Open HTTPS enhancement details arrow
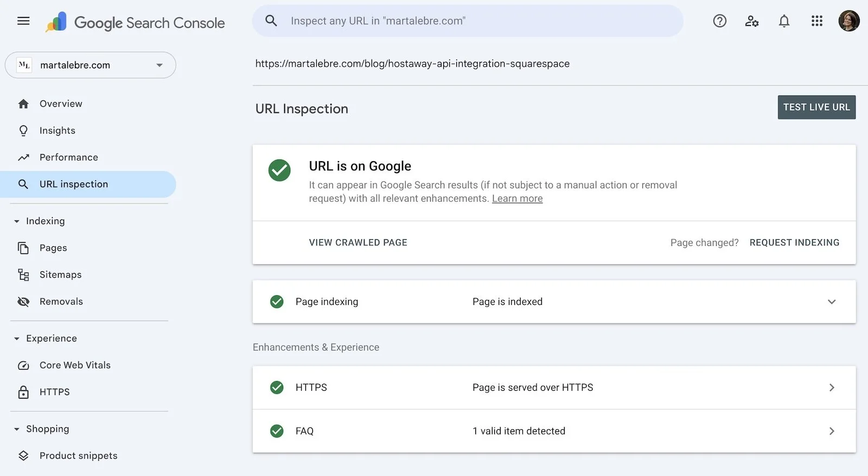Image resolution: width=868 pixels, height=476 pixels. (832, 388)
